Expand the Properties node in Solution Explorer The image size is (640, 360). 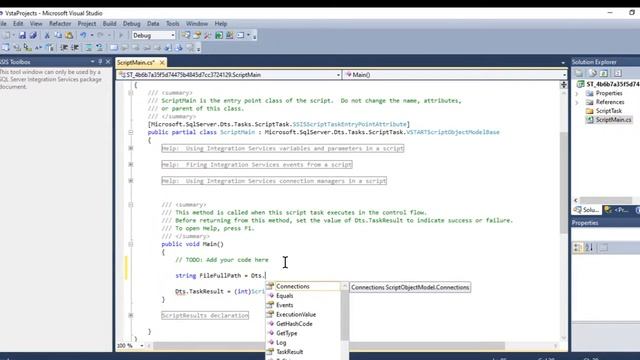[577, 93]
